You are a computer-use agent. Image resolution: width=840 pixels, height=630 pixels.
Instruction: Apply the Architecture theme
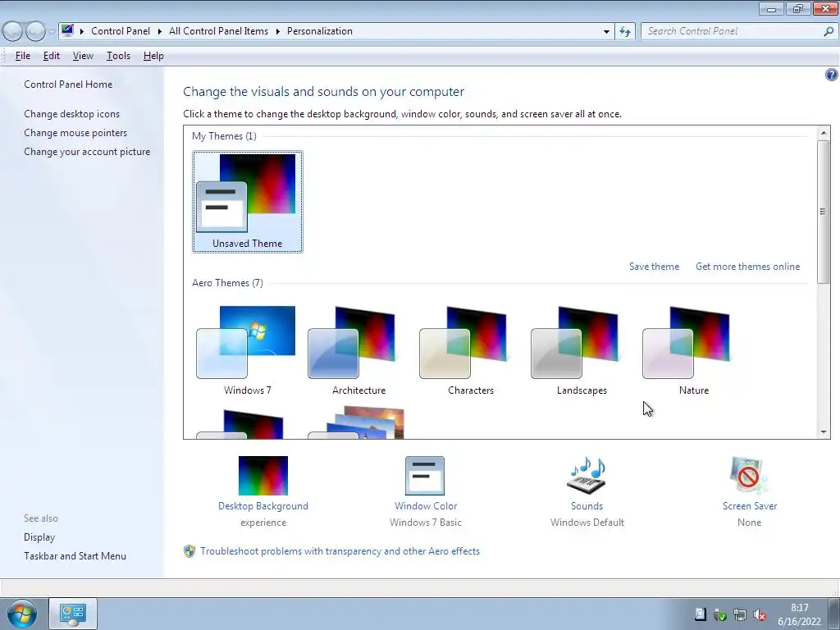pos(358,351)
